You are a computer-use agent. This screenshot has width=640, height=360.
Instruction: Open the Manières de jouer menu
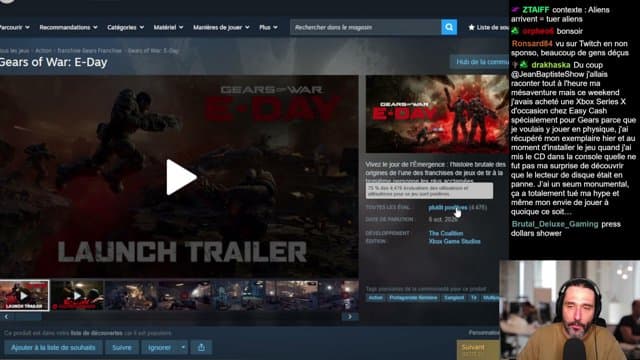pos(221,27)
